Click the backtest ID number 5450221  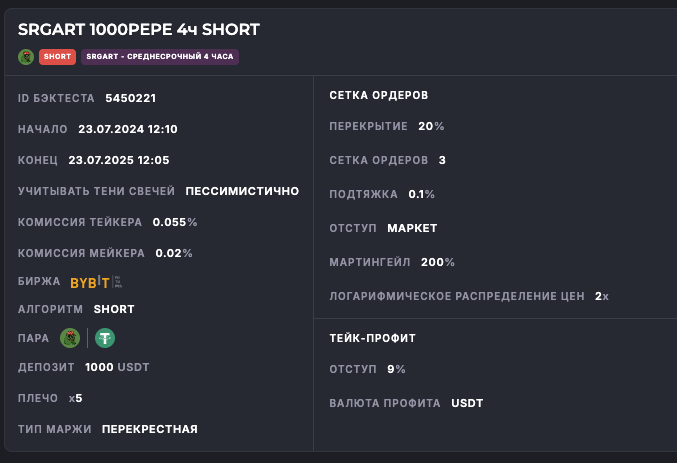[130, 98]
